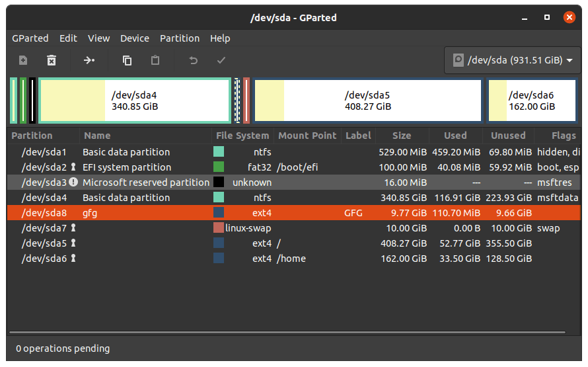
Task: Sort by the Size column header
Action: click(402, 136)
